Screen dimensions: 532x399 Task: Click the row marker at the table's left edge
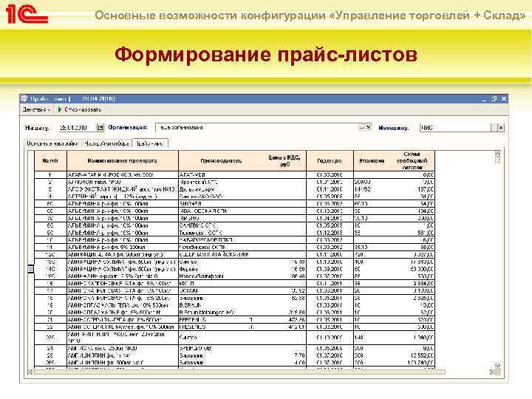point(30,269)
